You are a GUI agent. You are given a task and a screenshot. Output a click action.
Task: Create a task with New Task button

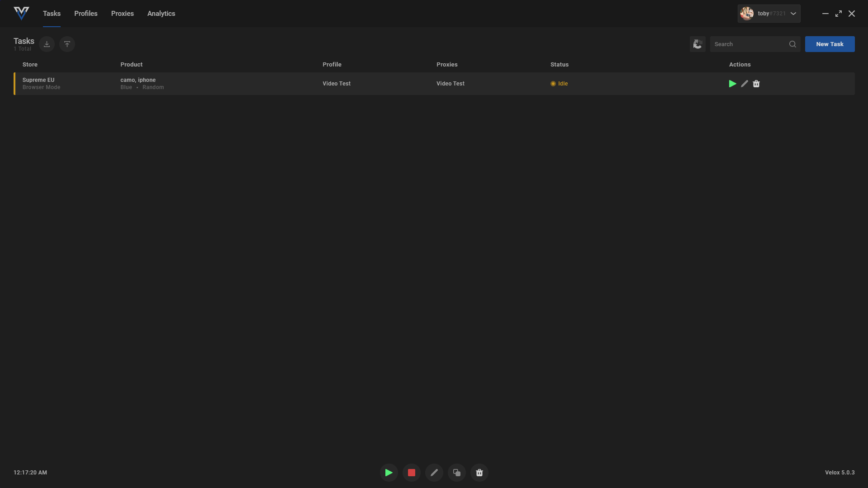[x=829, y=44]
